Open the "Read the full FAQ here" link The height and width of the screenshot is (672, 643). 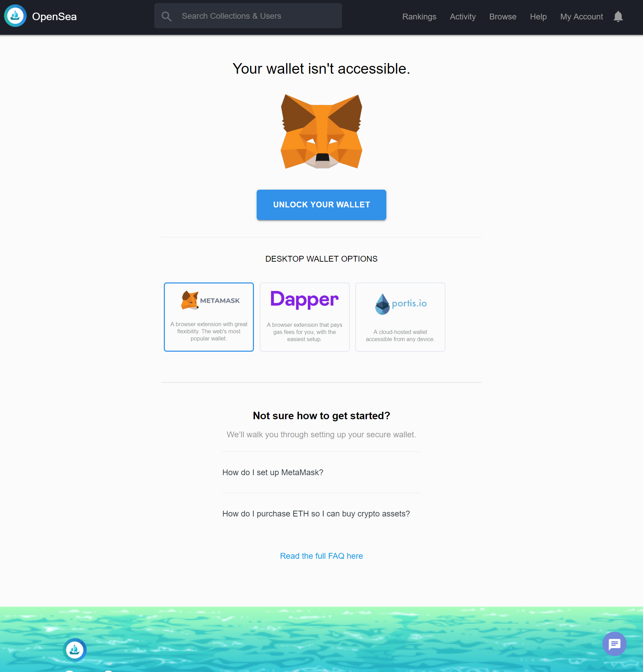pos(321,556)
